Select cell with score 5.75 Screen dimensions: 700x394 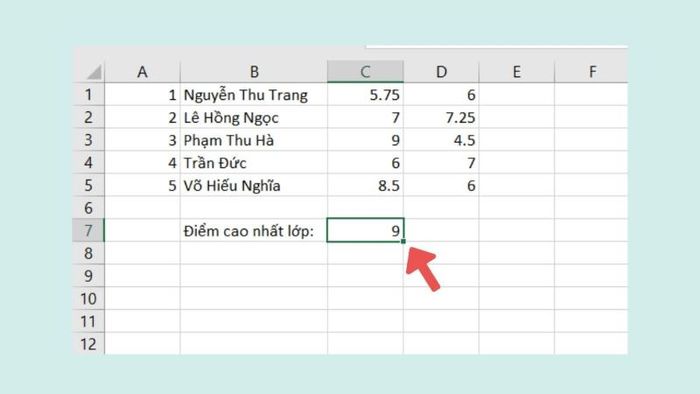[x=365, y=95]
